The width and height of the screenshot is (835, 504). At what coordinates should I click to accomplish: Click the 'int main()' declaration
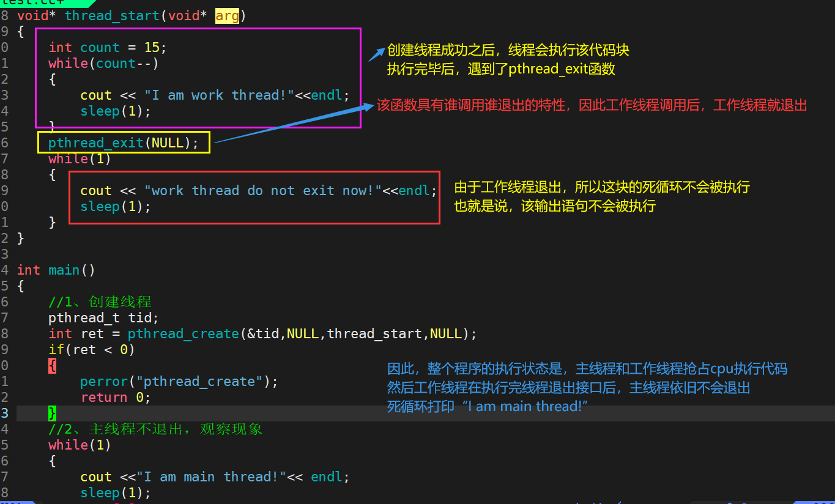56,270
